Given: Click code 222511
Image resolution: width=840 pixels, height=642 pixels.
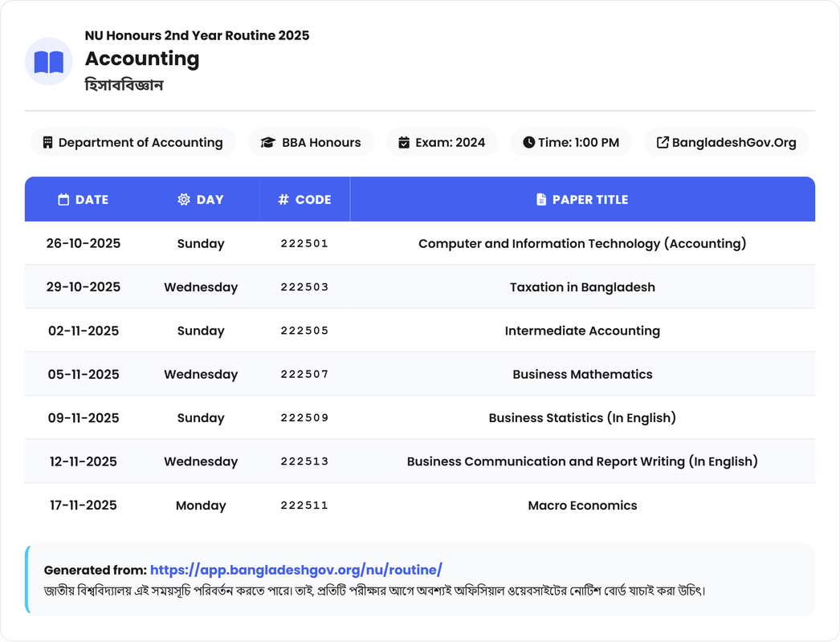Looking at the screenshot, I should tap(304, 506).
